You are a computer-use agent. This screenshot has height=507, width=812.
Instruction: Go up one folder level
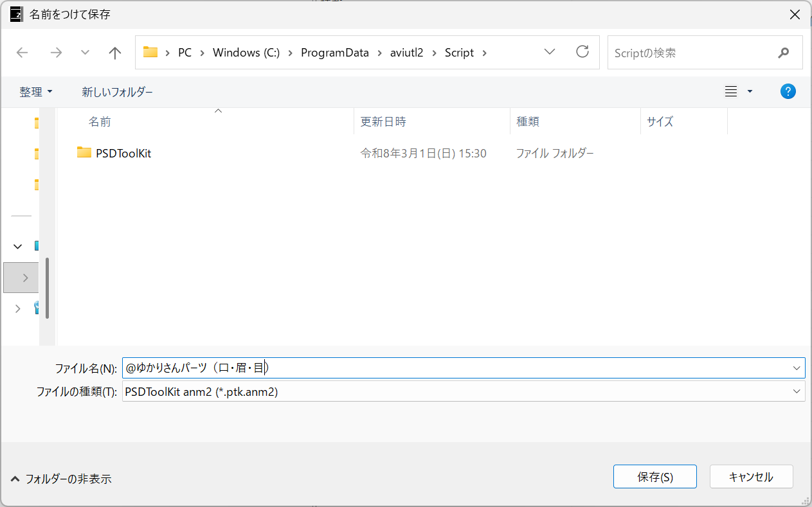point(115,53)
